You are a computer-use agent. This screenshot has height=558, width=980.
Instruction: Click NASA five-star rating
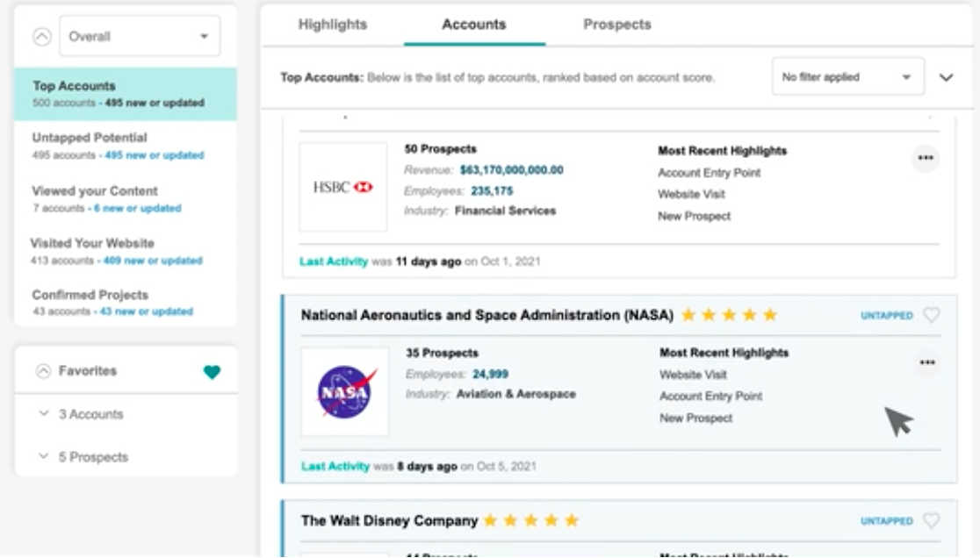730,315
